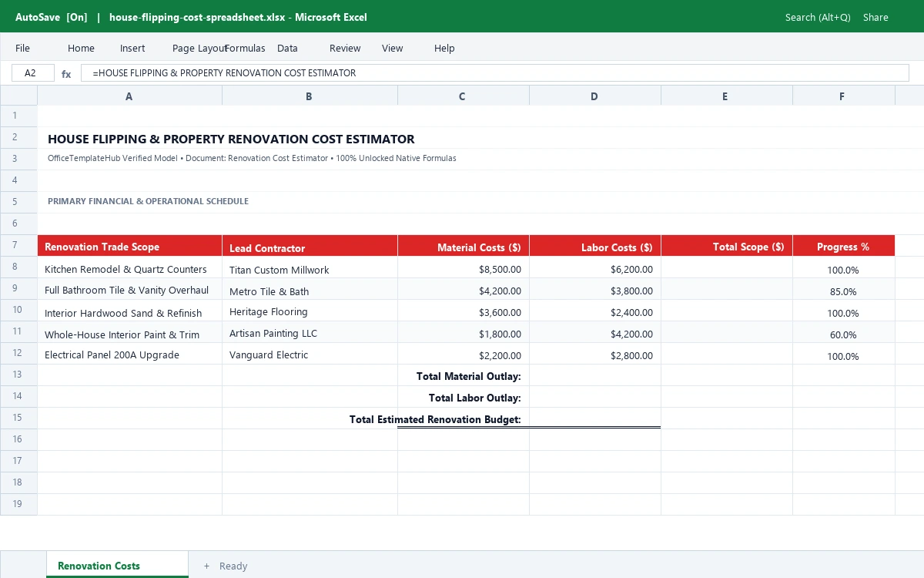This screenshot has width=924, height=578.
Task: Select Metro Tile & Bath cell
Action: click(x=310, y=289)
